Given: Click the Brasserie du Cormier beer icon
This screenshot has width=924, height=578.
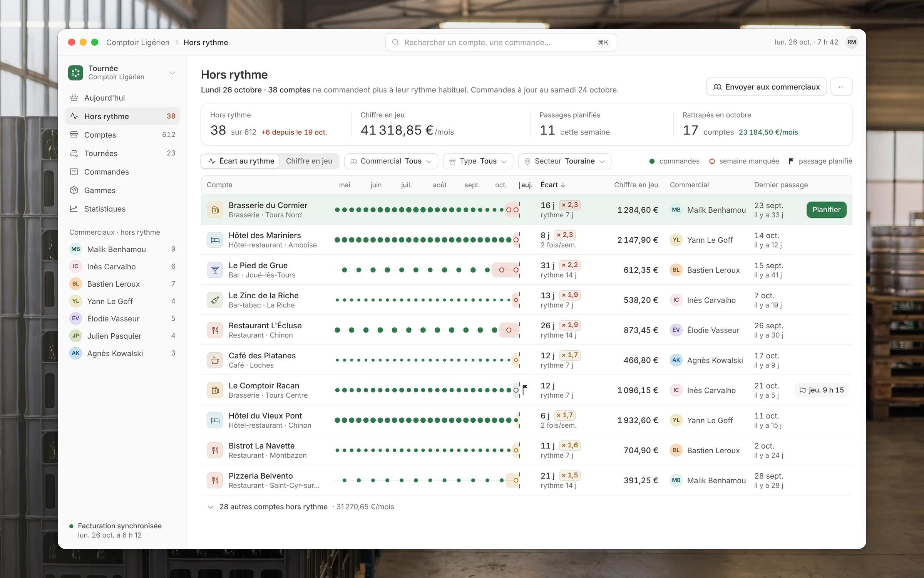Looking at the screenshot, I should tap(215, 210).
